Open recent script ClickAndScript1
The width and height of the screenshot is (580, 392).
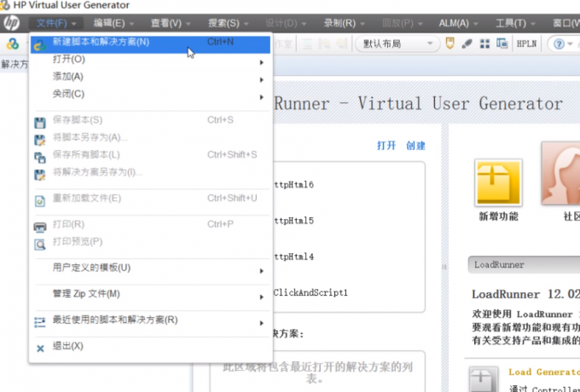(311, 293)
